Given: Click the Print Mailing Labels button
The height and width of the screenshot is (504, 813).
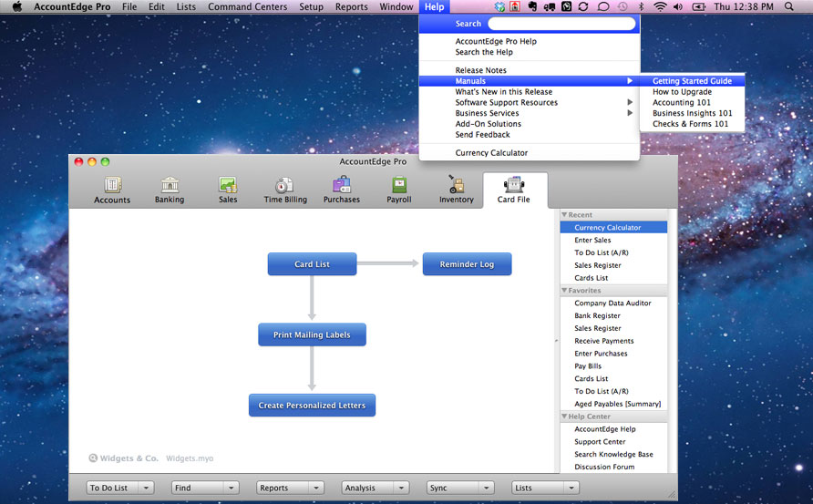Looking at the screenshot, I should coord(312,335).
